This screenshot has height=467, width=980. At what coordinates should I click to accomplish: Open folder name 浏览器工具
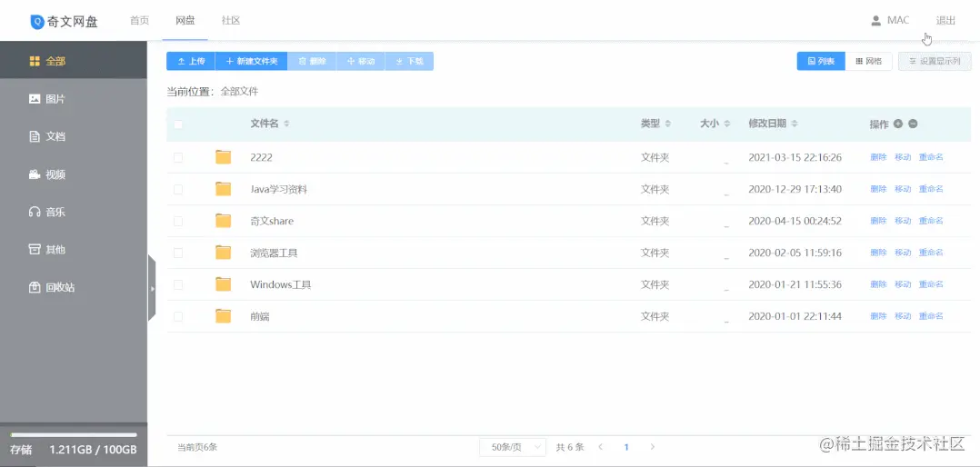point(274,253)
